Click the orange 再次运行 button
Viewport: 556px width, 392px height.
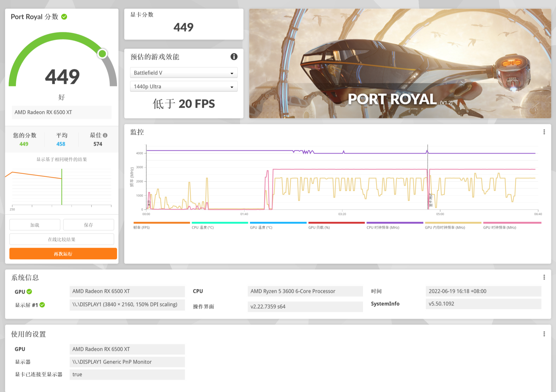click(63, 254)
